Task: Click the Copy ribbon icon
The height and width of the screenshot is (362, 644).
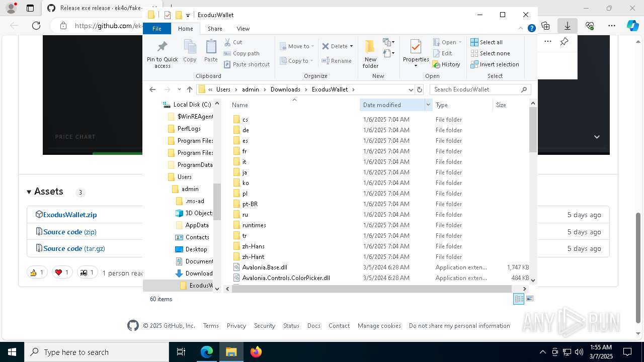Action: click(x=190, y=51)
